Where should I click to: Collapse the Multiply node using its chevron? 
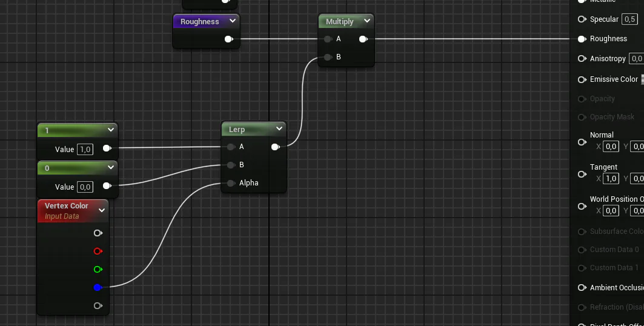point(367,21)
